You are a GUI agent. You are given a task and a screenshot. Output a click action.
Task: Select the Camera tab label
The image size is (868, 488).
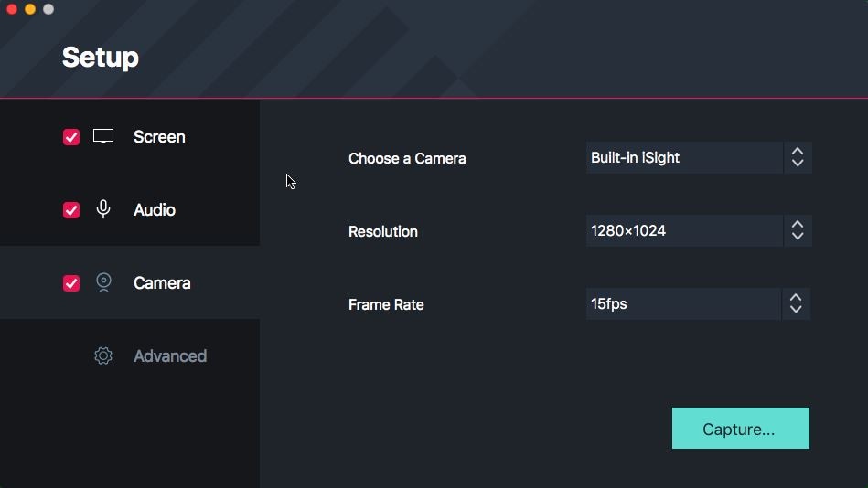pos(162,283)
